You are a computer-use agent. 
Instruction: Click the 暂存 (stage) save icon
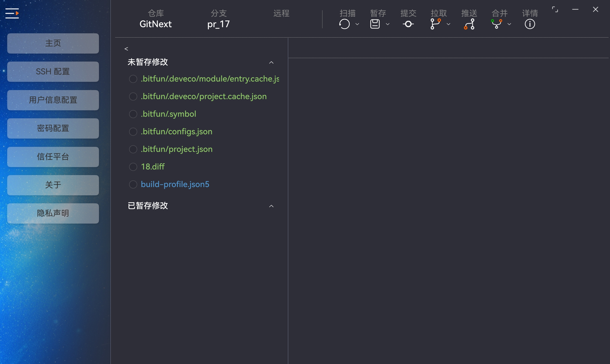tap(375, 24)
